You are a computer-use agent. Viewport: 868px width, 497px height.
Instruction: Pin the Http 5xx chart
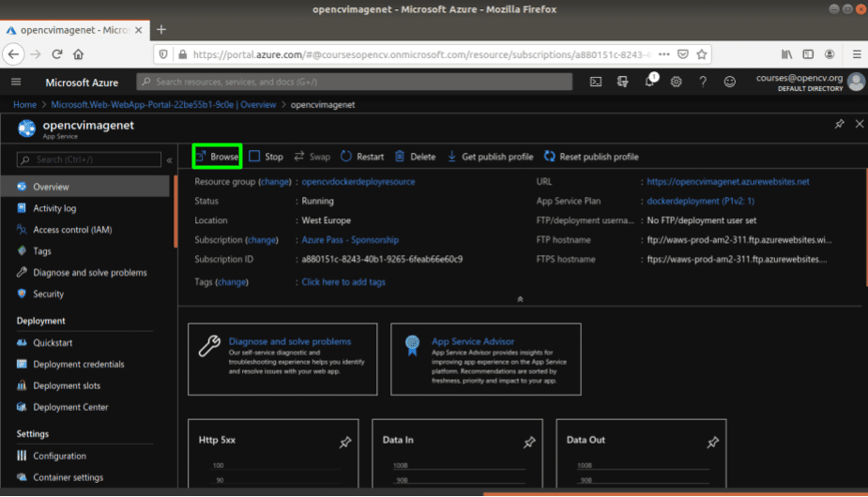tap(345, 442)
